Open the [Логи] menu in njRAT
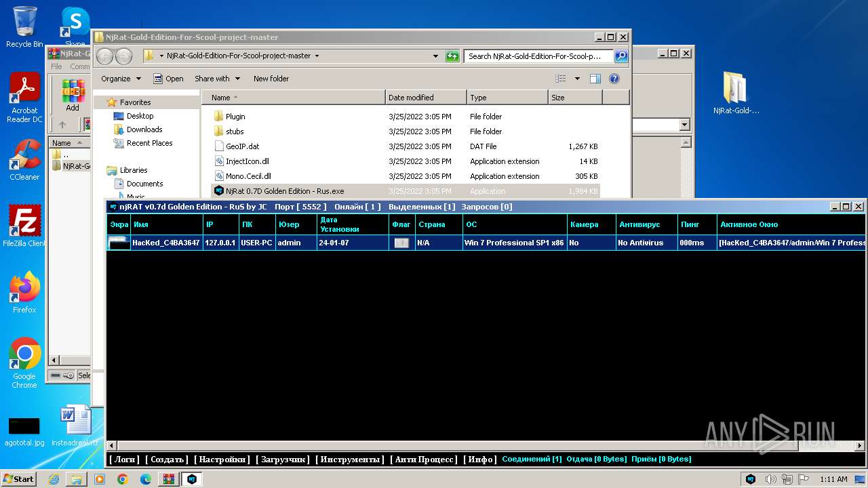This screenshot has height=488, width=868. click(124, 460)
